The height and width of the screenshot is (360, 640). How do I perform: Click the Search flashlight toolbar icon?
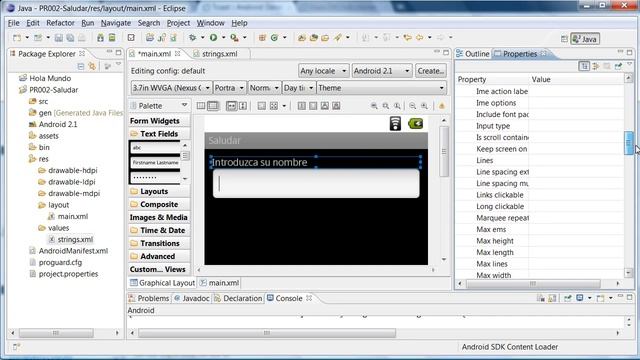point(338,38)
